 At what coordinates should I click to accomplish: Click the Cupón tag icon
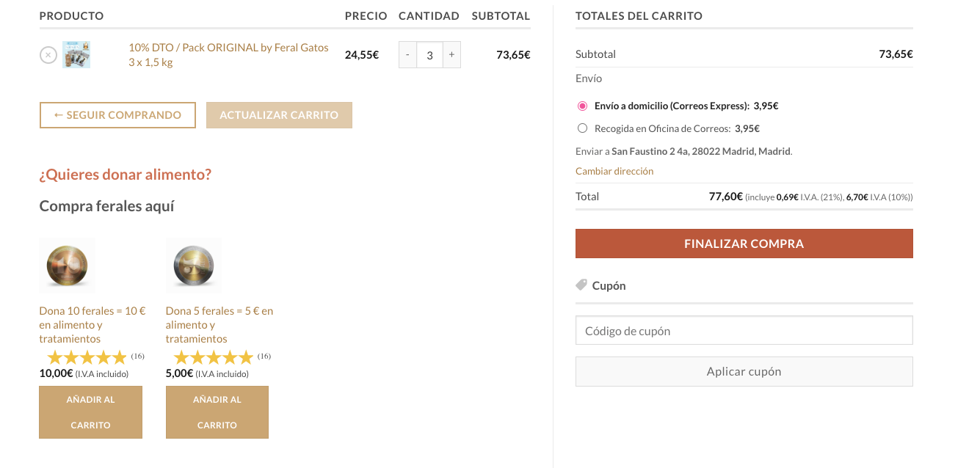click(581, 285)
